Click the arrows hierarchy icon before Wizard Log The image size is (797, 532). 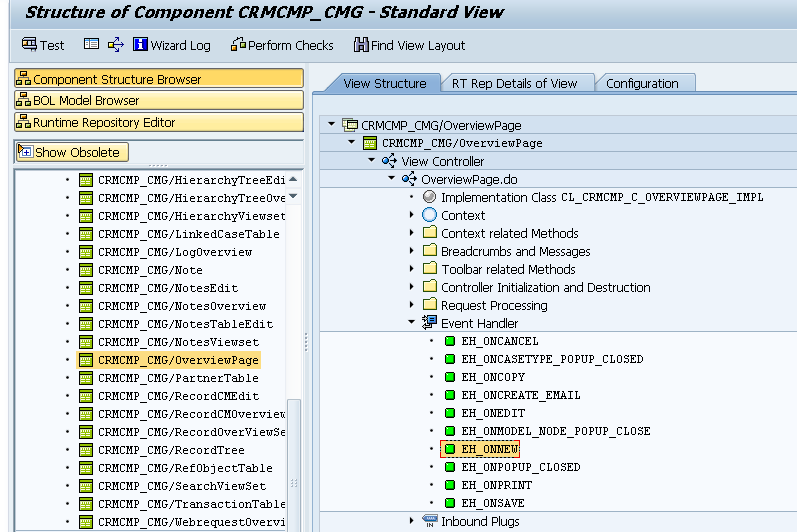[x=116, y=45]
